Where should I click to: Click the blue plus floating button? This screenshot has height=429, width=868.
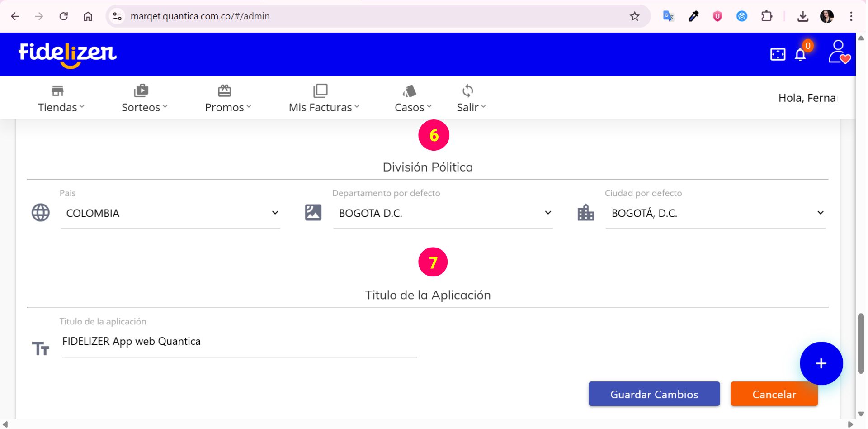tap(821, 363)
